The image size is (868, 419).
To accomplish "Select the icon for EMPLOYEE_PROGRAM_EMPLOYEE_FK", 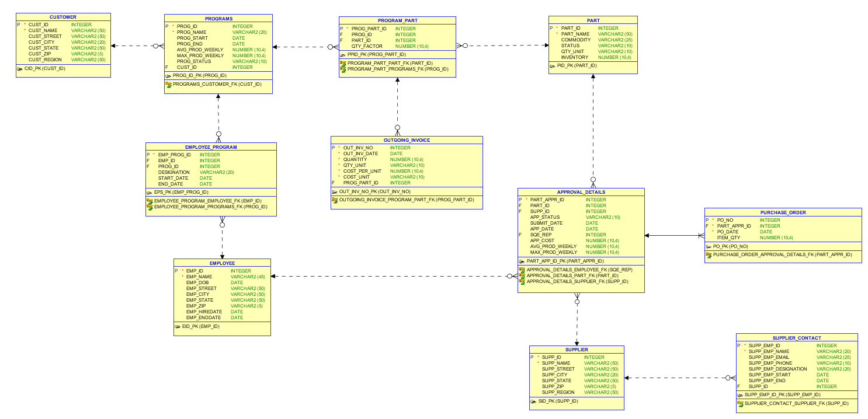I will point(150,201).
